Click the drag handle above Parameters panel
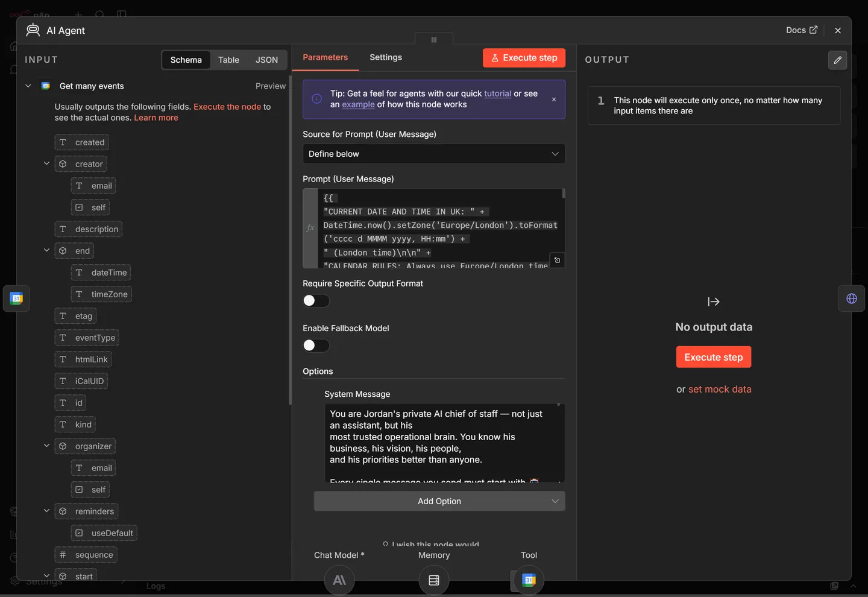This screenshot has width=868, height=597. (x=434, y=39)
